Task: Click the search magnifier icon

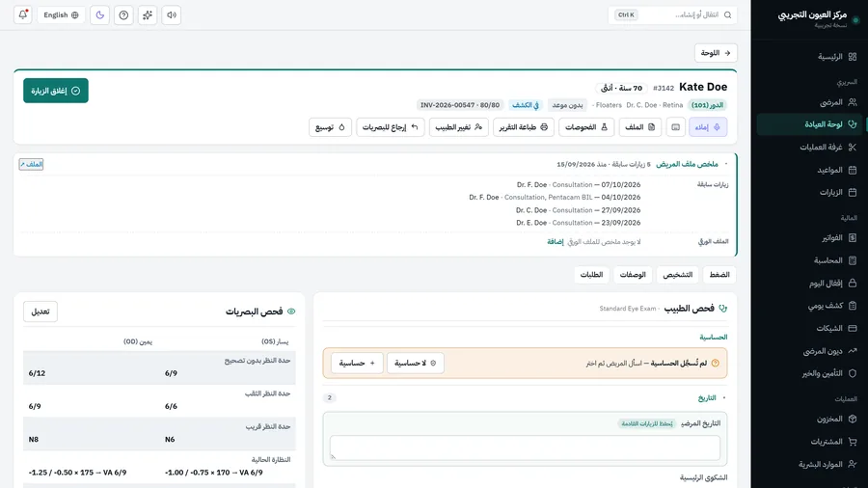Action: [727, 14]
